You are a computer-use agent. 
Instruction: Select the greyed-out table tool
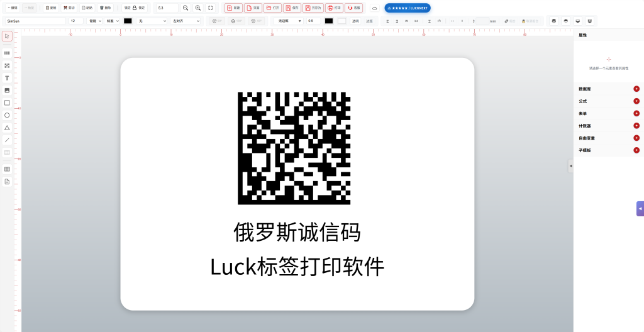pos(7,152)
